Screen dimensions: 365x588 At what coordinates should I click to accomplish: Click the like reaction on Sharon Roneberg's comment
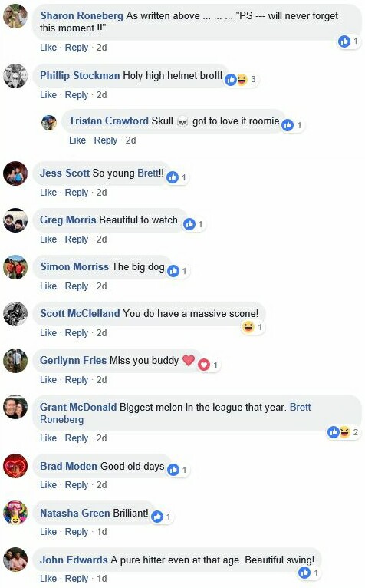344,41
